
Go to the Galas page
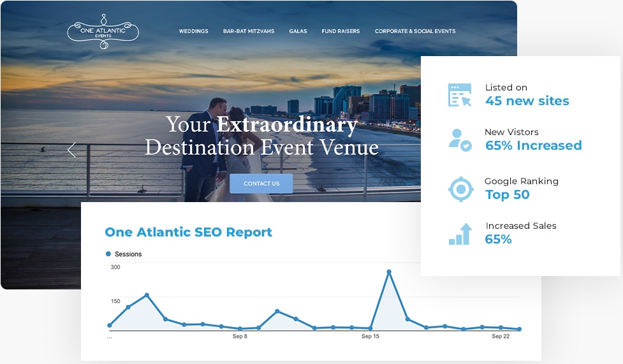(x=298, y=31)
